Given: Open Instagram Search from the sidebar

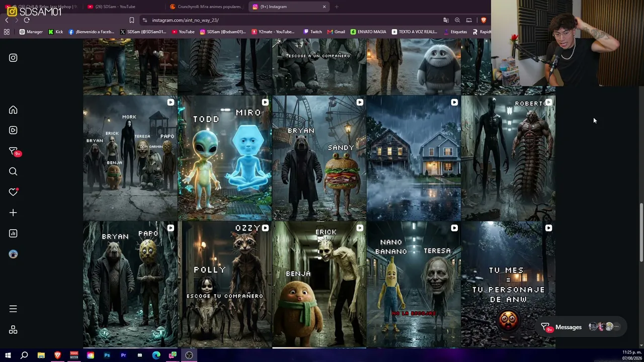Looking at the screenshot, I should 13,171.
